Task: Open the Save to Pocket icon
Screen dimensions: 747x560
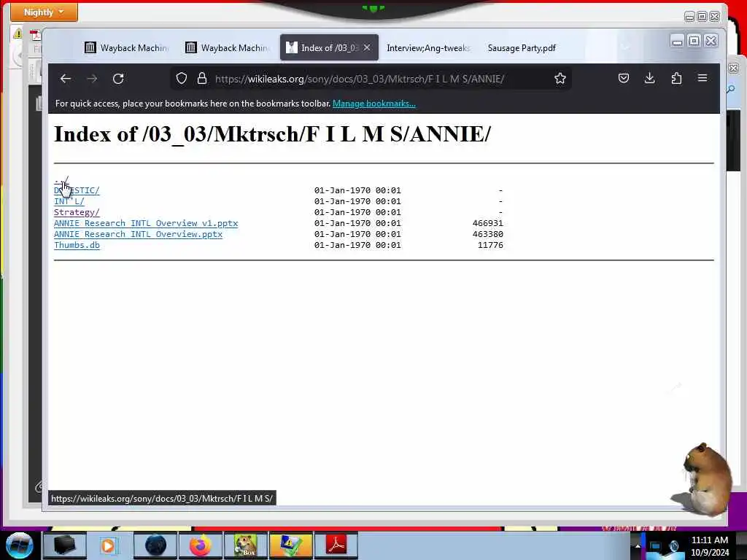Action: click(624, 78)
